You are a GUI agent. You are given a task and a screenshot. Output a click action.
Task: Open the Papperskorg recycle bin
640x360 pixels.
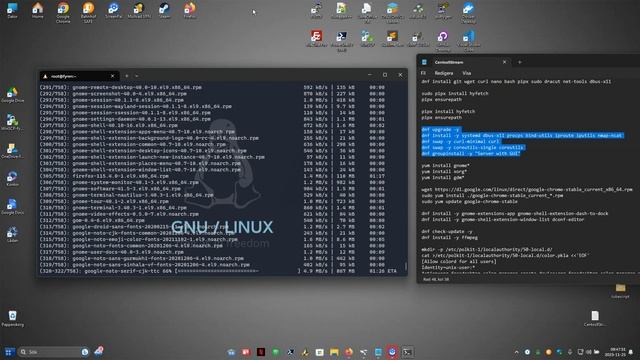pyautogui.click(x=12, y=318)
